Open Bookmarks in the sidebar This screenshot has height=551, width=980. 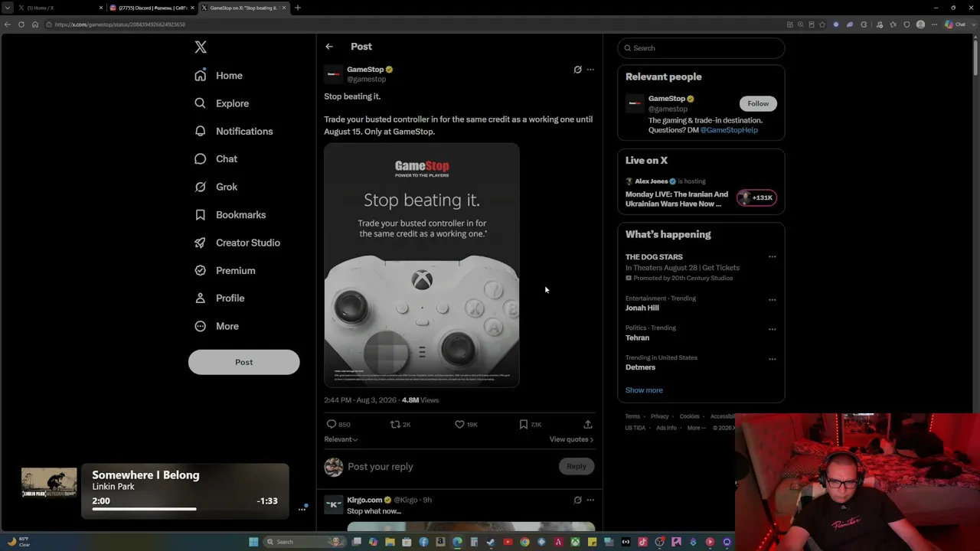pos(230,215)
